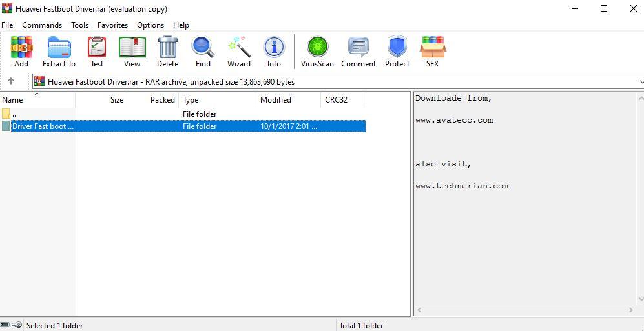Click 'Total 1 folder' status text
The height and width of the screenshot is (331, 644).
click(361, 326)
